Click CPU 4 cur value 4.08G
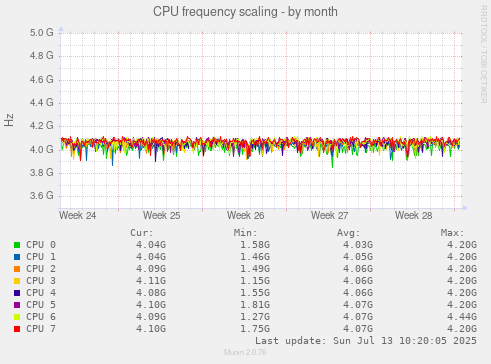Screen dimensions: 491x364 click(151, 293)
